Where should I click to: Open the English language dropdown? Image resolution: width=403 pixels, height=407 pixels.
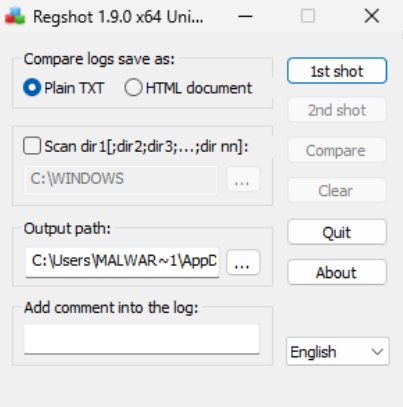[x=337, y=352]
